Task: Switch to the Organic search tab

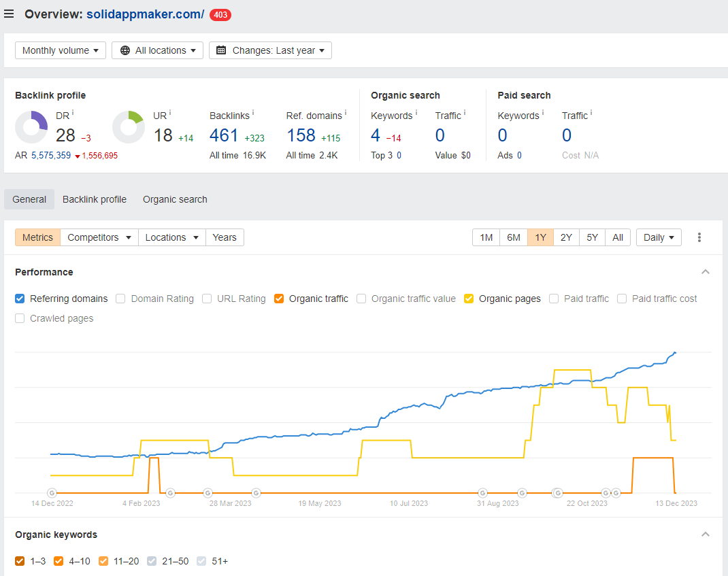Action: point(175,199)
